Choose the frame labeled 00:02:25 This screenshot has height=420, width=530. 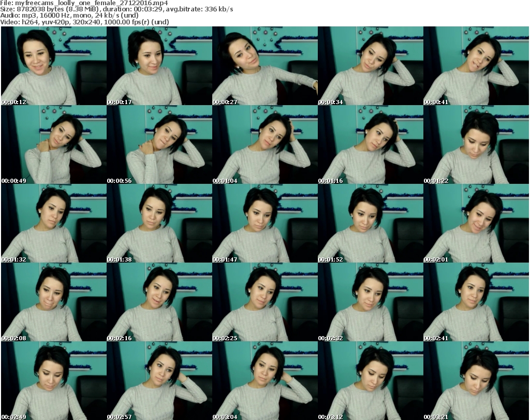pyautogui.click(x=265, y=302)
